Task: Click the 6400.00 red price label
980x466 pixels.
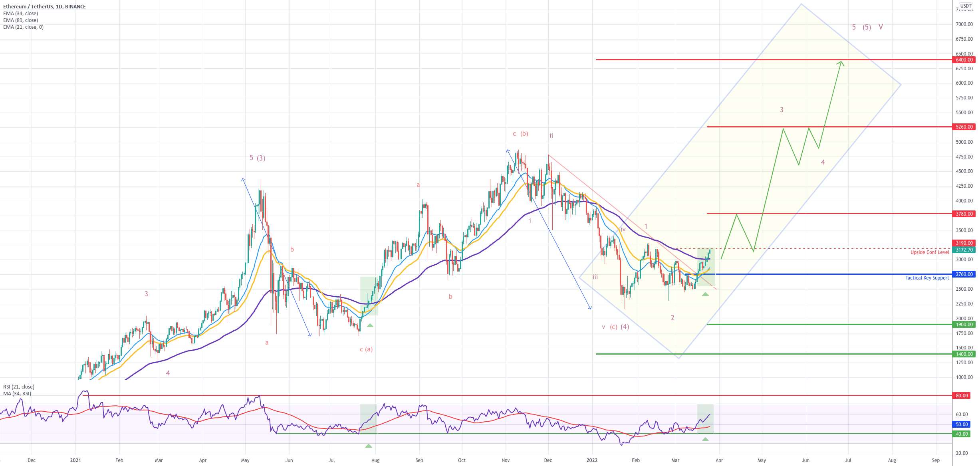Action: pyautogui.click(x=964, y=60)
